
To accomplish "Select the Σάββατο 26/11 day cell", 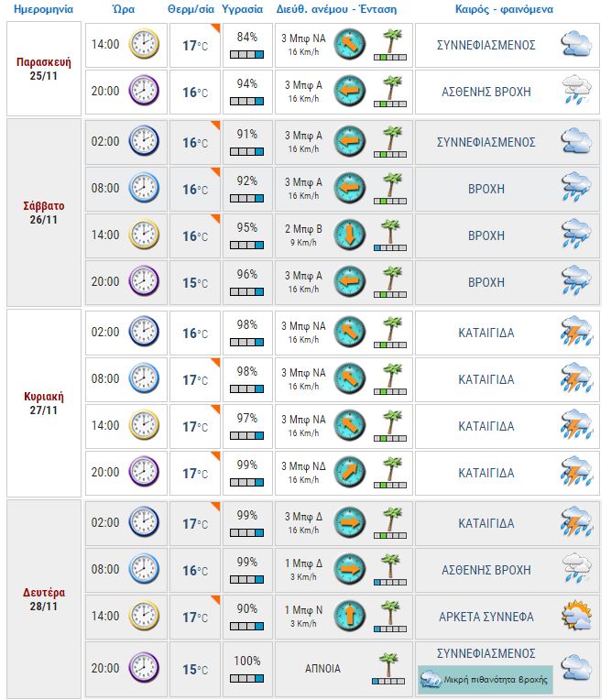I will tap(44, 213).
